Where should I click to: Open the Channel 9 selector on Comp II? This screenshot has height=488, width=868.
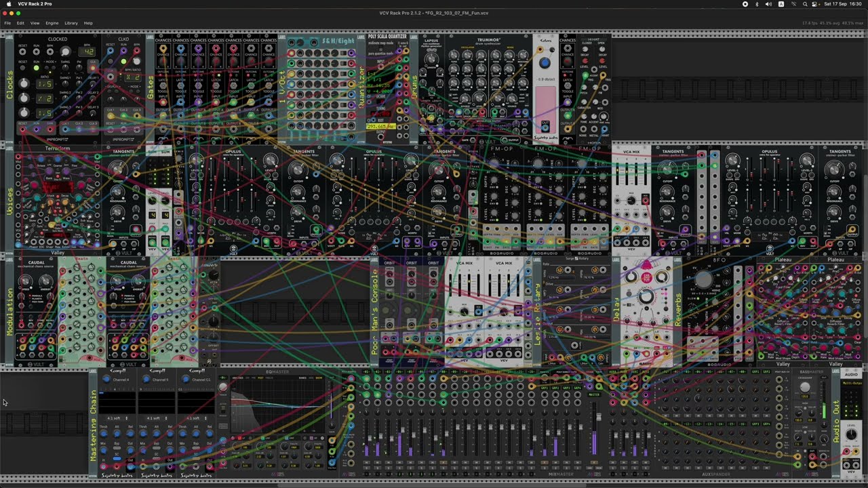[x=160, y=380]
